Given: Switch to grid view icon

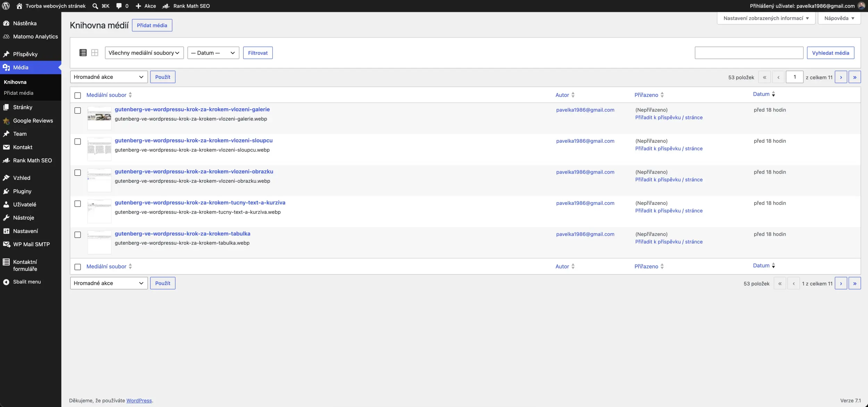Looking at the screenshot, I should point(94,53).
